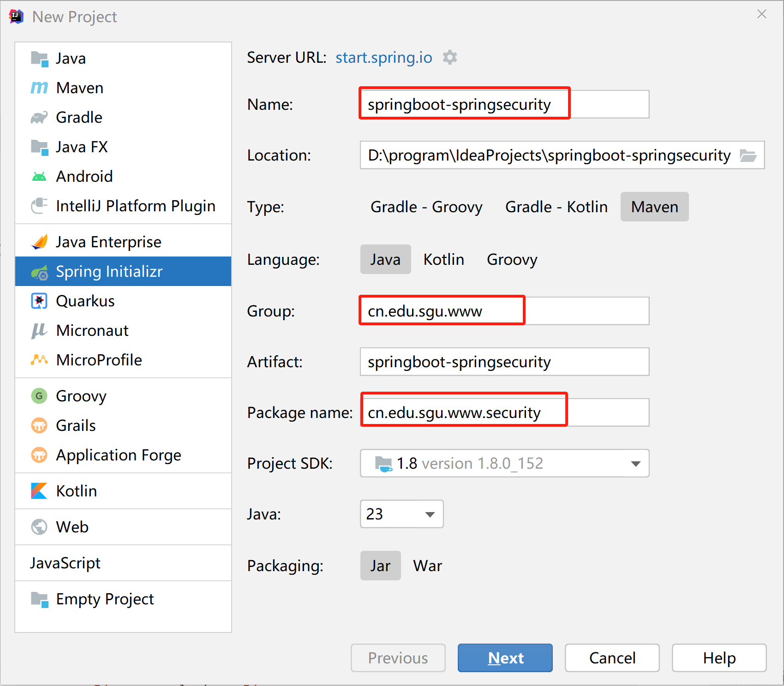The width and height of the screenshot is (784, 686).
Task: Select Micronaut label in generator list
Action: click(93, 330)
